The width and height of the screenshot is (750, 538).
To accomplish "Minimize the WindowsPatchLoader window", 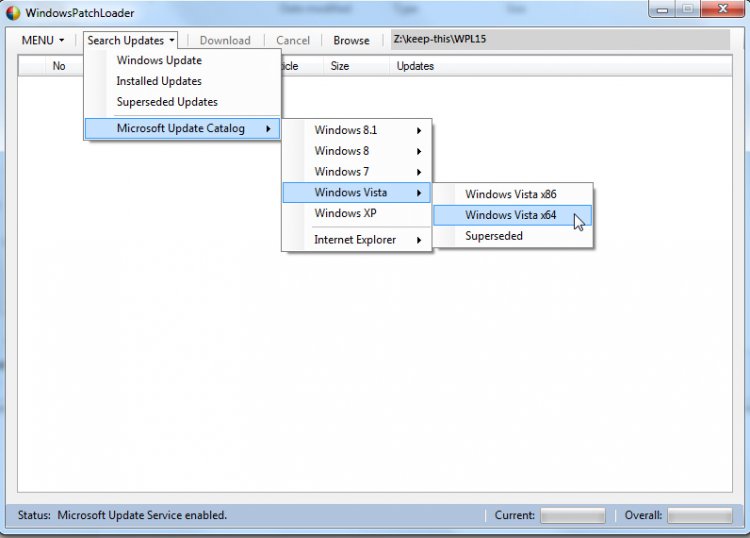I will (x=662, y=9).
